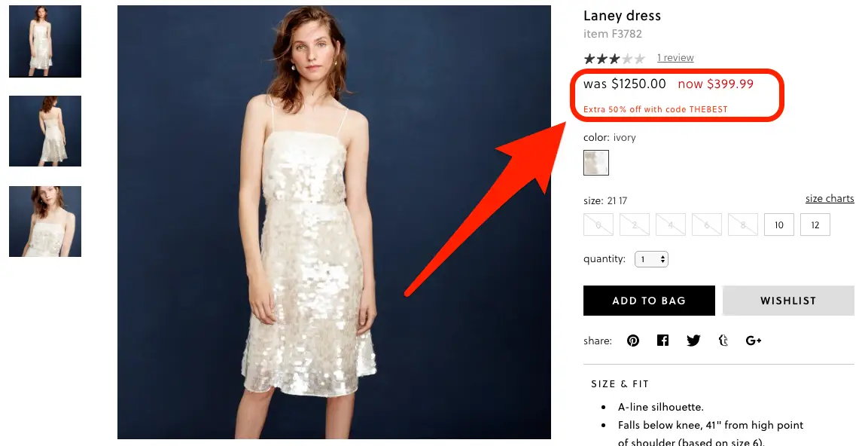This screenshot has height=446, width=868.
Task: Select the sold-out size 0
Action: click(x=598, y=225)
